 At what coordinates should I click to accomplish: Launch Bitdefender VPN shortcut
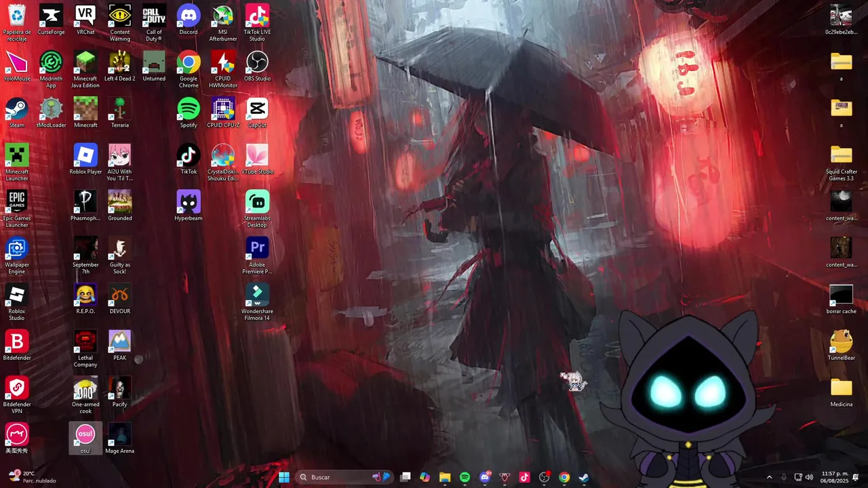point(17,396)
